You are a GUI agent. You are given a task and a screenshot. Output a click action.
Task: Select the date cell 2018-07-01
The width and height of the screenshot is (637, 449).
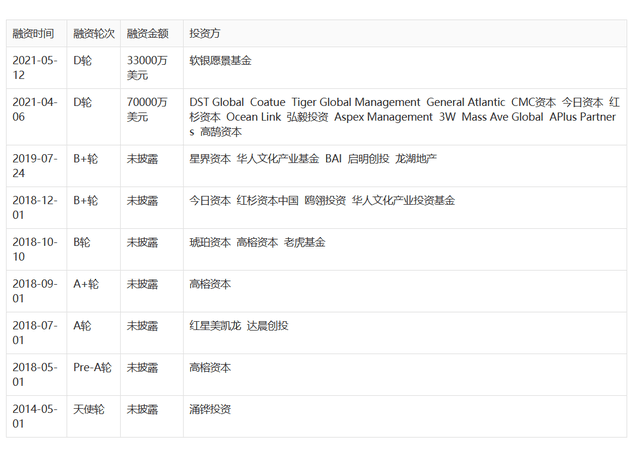[35, 334]
